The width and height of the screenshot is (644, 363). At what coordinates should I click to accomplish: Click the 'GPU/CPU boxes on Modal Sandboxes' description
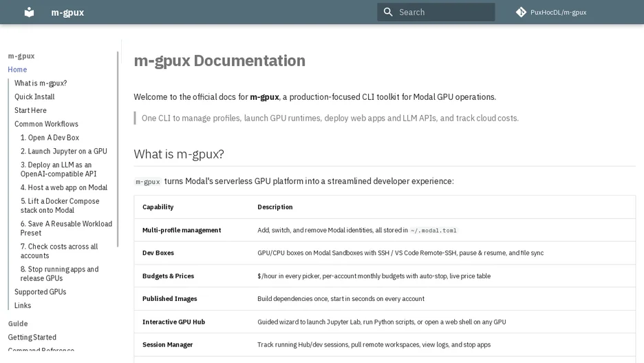[400, 253]
